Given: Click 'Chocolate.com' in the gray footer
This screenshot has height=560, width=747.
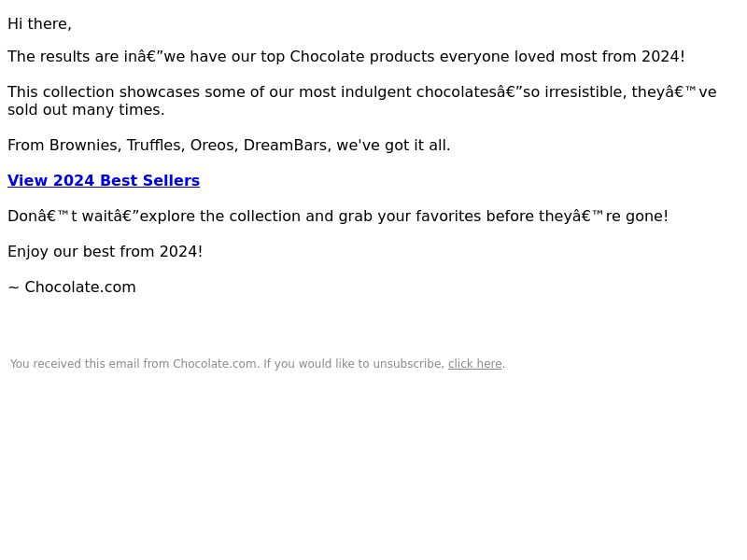Looking at the screenshot, I should click(215, 364).
